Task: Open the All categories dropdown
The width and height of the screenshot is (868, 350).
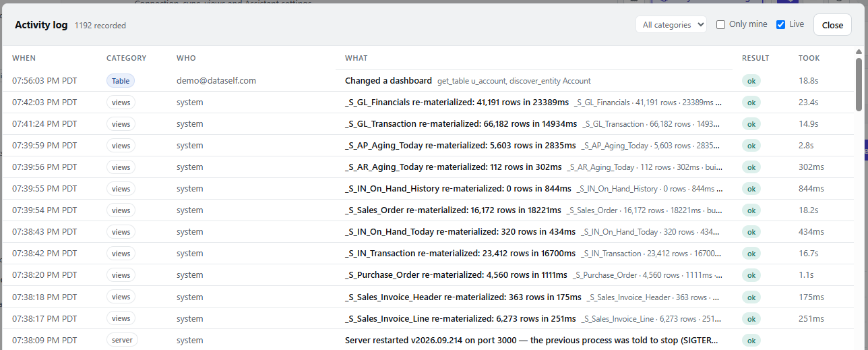Action: (671, 24)
